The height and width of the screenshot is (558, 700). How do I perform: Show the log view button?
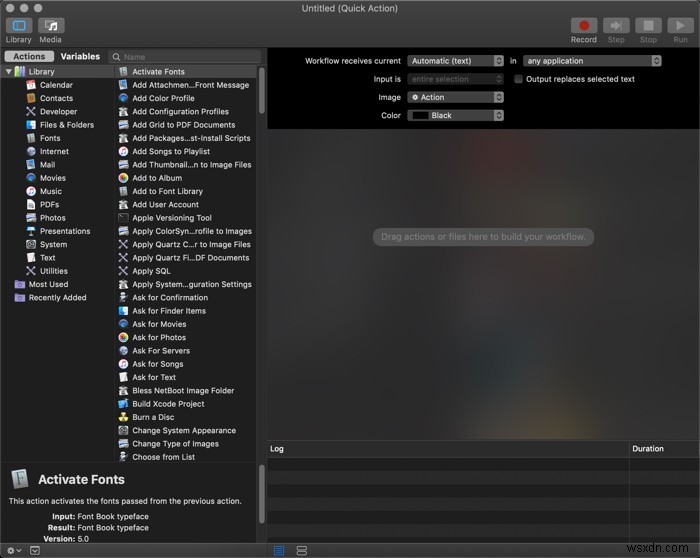pos(279,551)
